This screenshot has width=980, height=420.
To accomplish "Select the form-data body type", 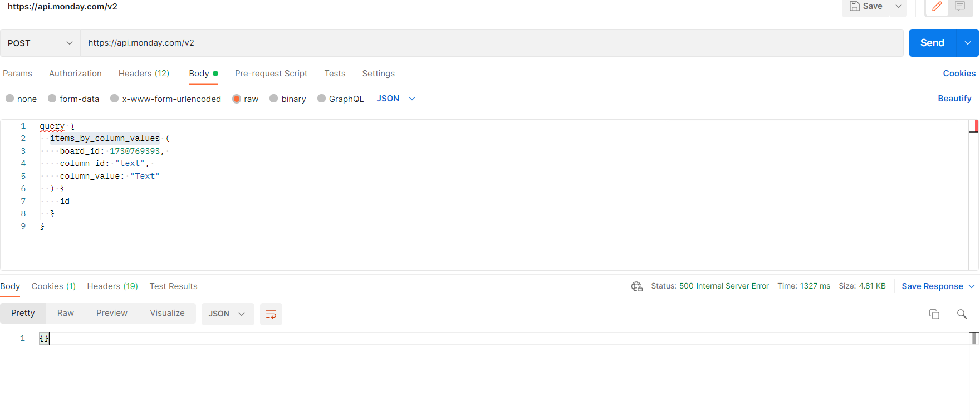I will pos(73,99).
